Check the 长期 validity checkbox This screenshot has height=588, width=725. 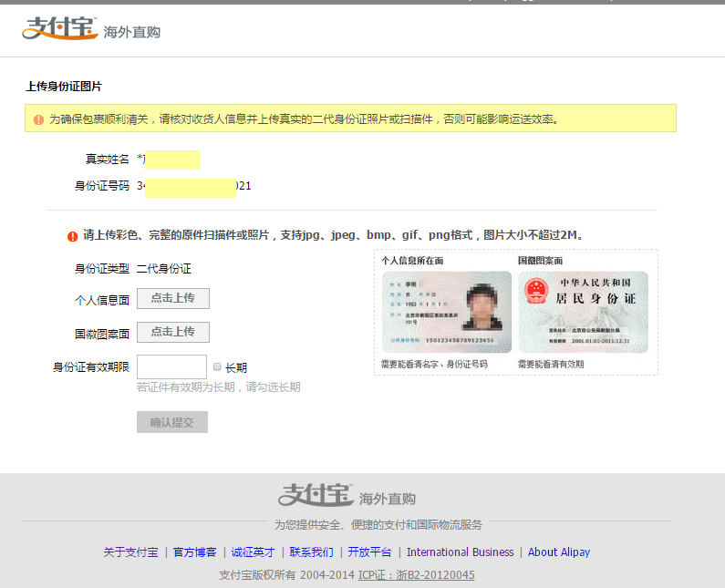click(217, 366)
